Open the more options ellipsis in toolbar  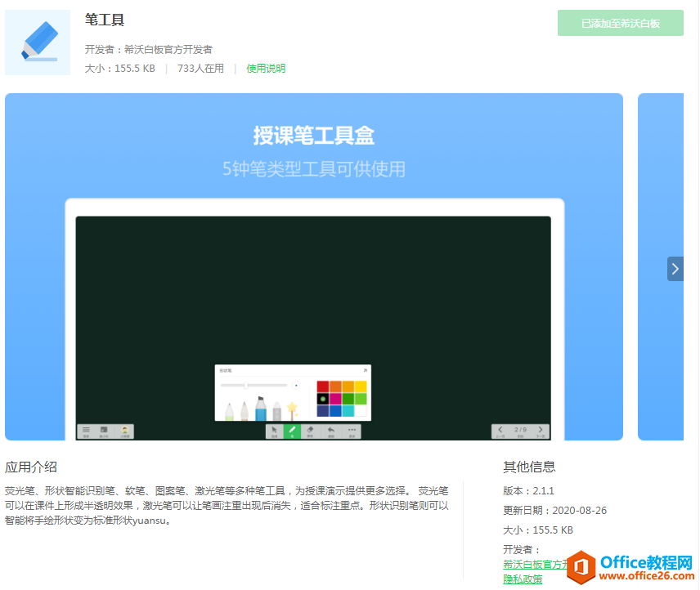click(352, 431)
